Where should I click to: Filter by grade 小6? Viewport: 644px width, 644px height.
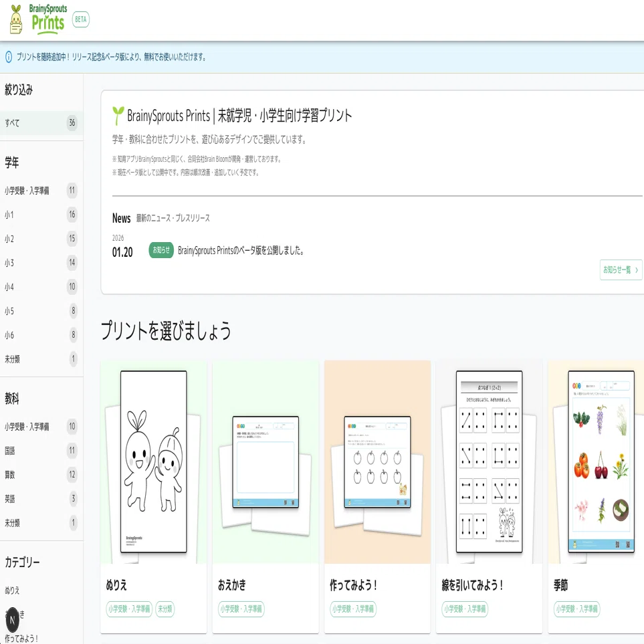click(x=41, y=335)
